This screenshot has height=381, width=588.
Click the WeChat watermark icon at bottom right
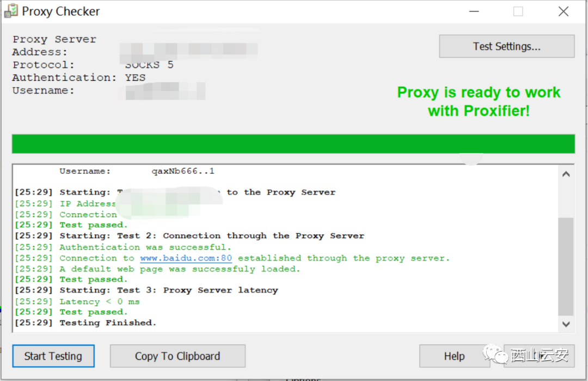pos(495,354)
